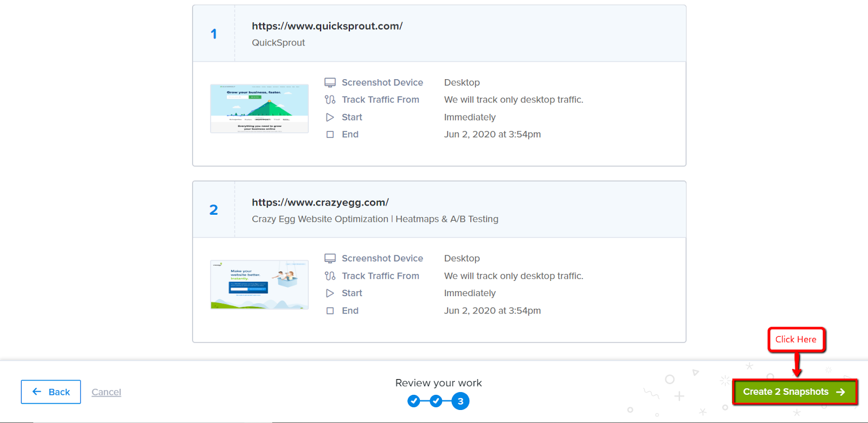Click the End date in Crazy Egg card
The image size is (868, 423).
pyautogui.click(x=493, y=311)
